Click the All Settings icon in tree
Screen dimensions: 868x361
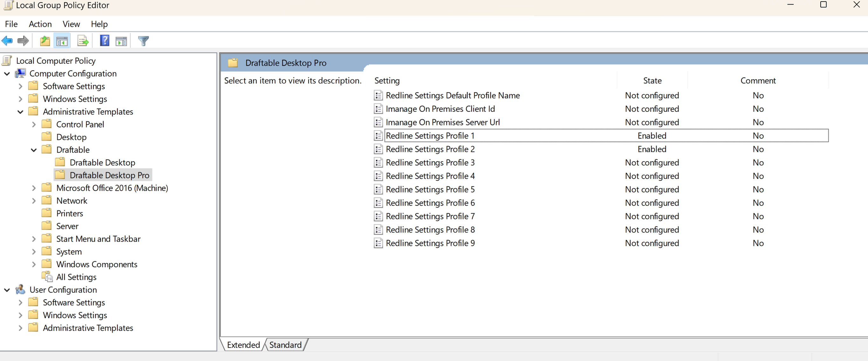point(47,277)
